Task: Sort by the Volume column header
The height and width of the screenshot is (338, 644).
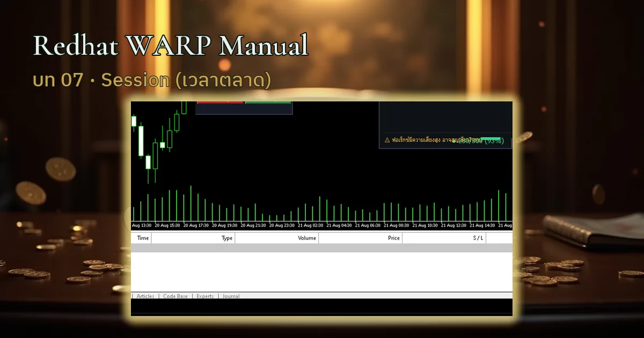Action: [277, 238]
